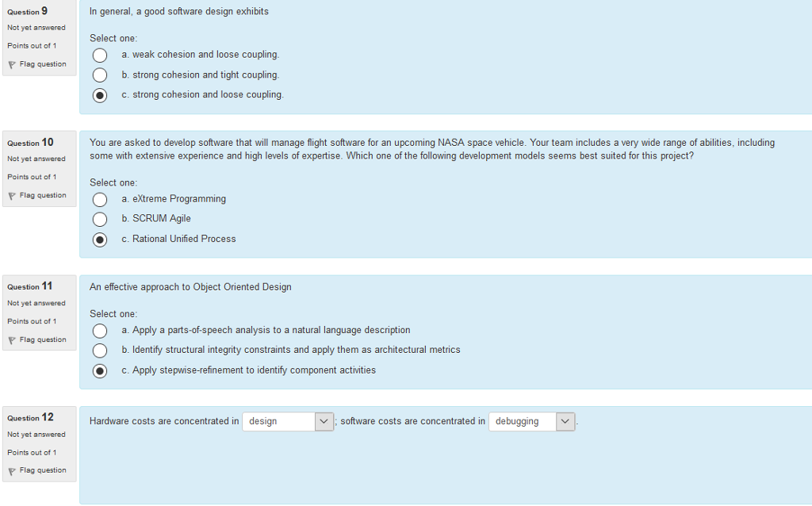Choose 'strong cohesion and tight coupling' radio option
Viewport: 812px width, 506px height.
click(99, 75)
